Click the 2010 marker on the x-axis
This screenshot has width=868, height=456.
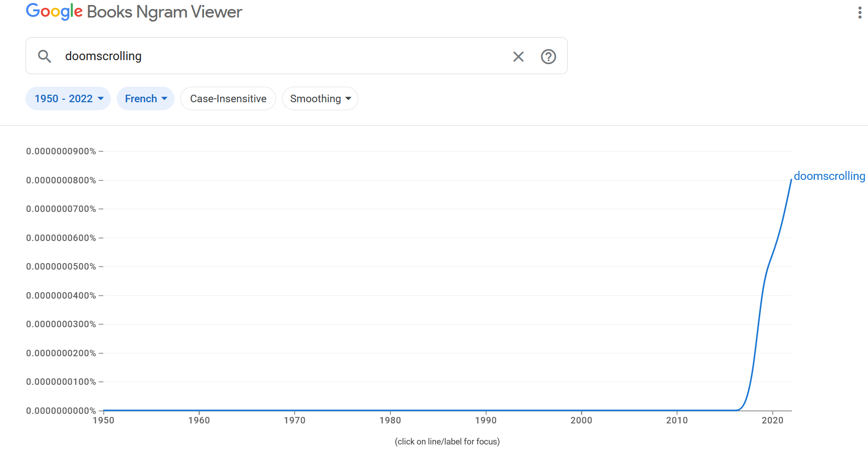point(677,420)
